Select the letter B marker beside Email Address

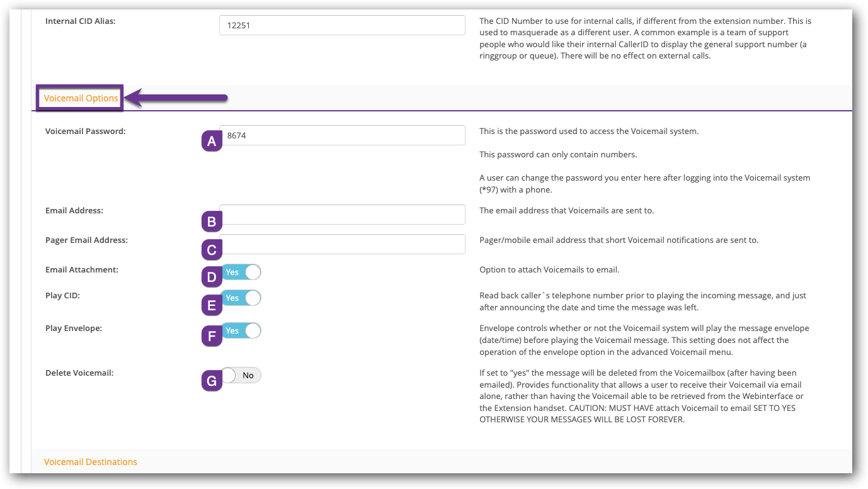coord(212,221)
